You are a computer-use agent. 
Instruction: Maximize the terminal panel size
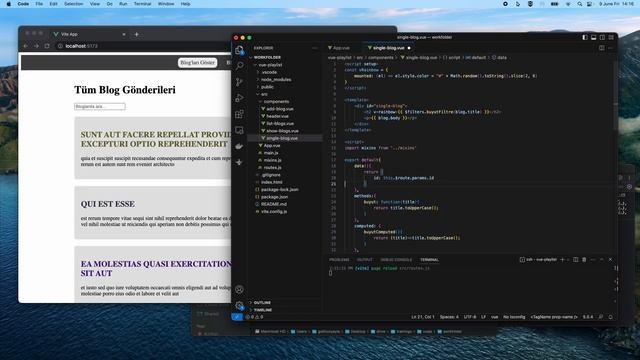602,260
